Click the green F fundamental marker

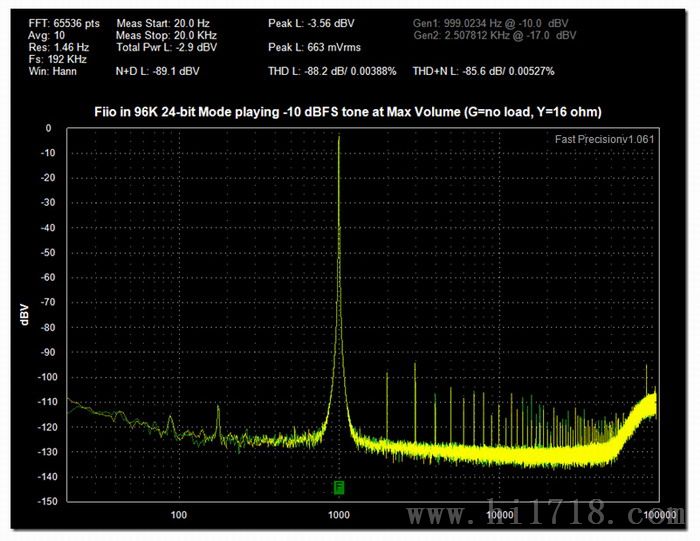point(339,487)
